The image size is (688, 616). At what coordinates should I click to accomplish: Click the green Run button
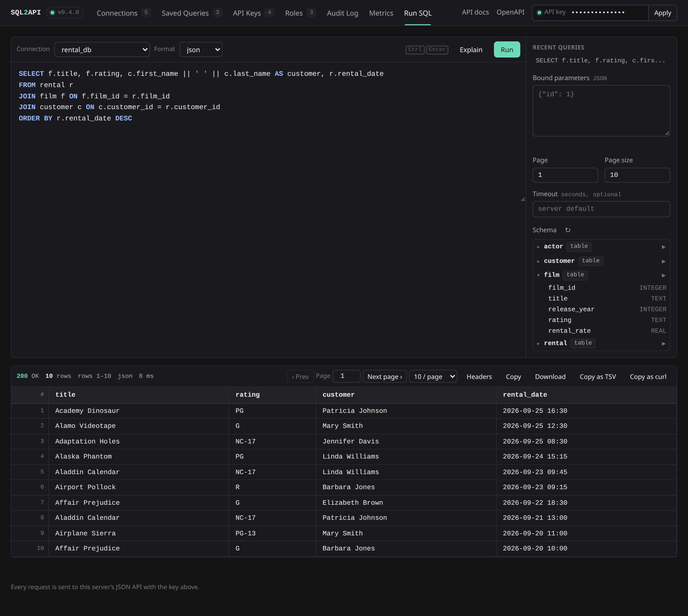click(507, 49)
